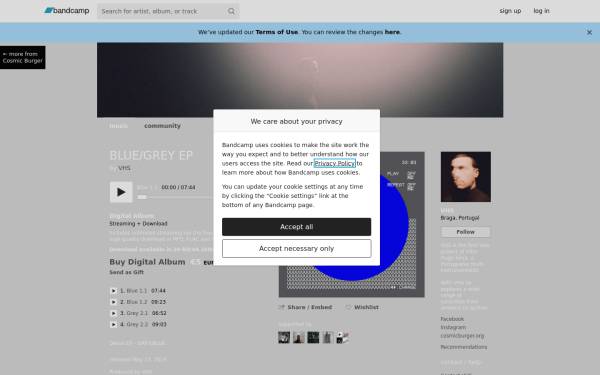Open the third supporter avatar
Viewport: 600px width, 375px height.
click(x=313, y=338)
